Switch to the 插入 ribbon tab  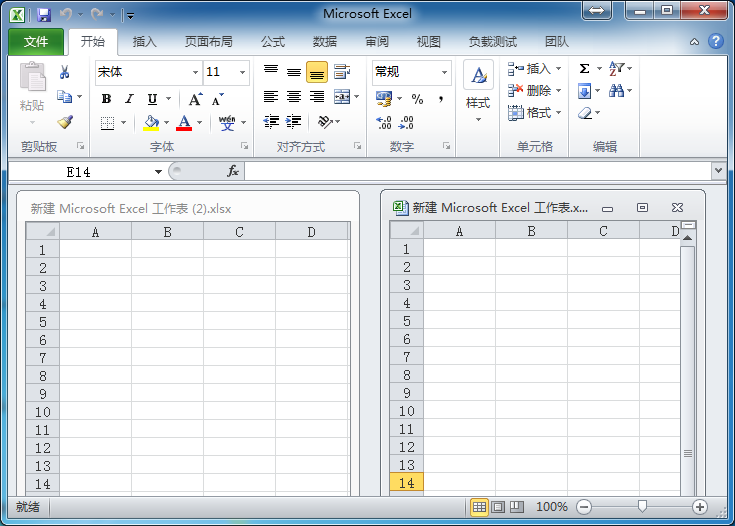click(144, 42)
